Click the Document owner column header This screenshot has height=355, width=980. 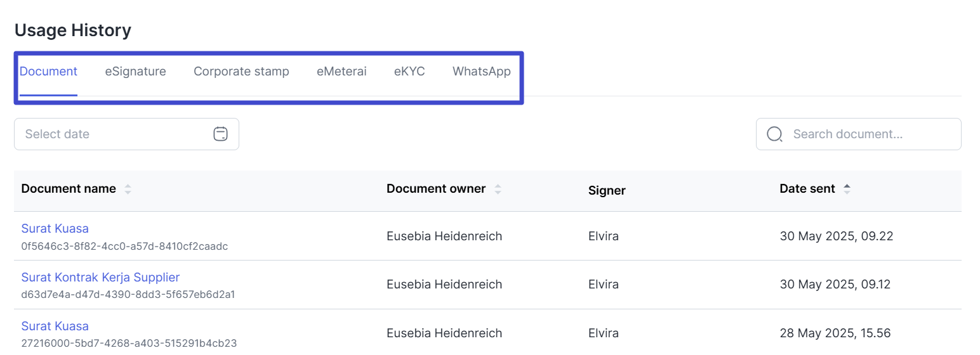point(436,188)
